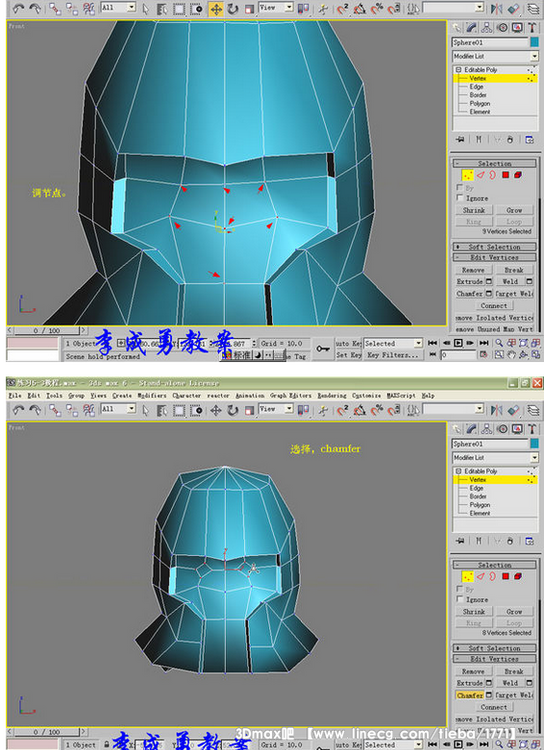Switch to Display command panel tab in upper screenshot
This screenshot has width=544, height=750.
(517, 28)
